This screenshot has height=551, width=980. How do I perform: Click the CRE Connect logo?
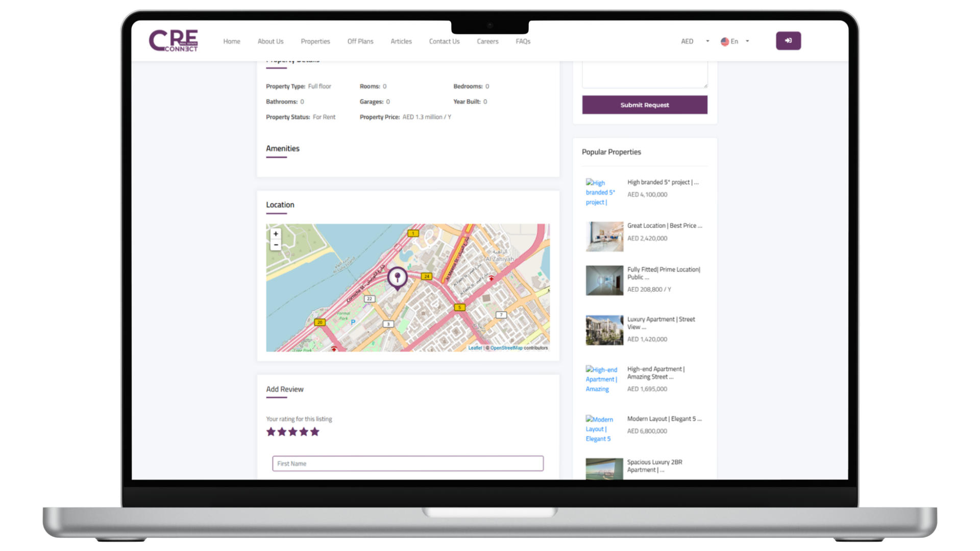tap(174, 41)
